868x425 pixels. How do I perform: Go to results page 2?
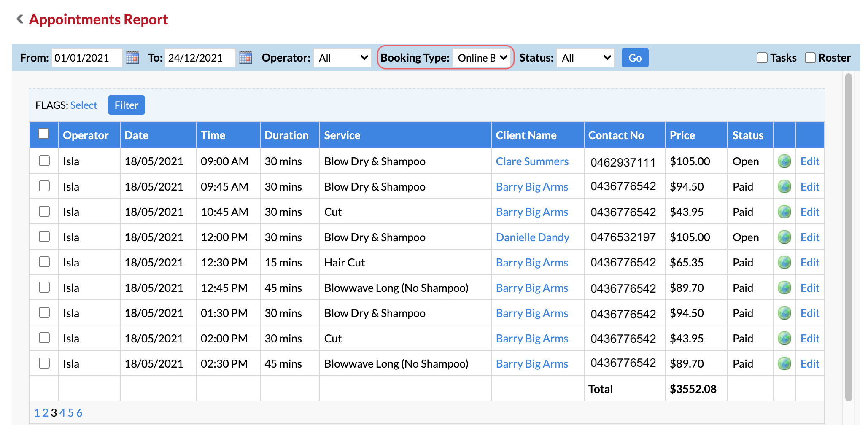click(x=46, y=413)
